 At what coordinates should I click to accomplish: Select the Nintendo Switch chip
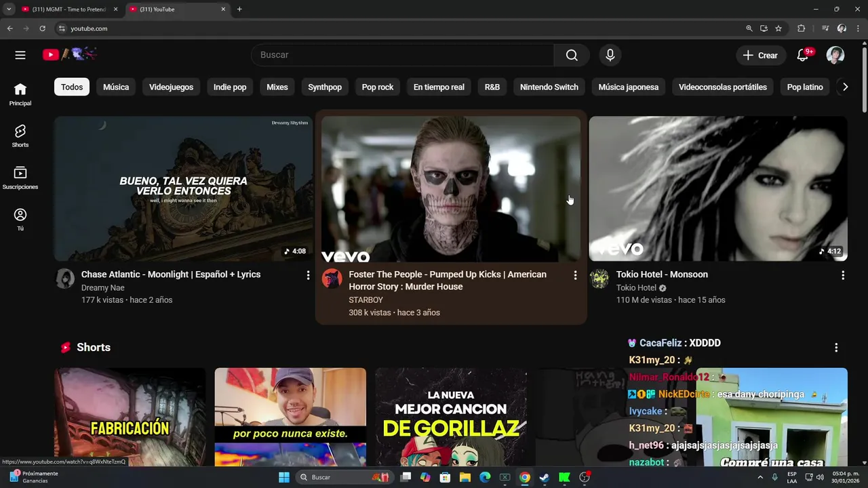coord(549,87)
